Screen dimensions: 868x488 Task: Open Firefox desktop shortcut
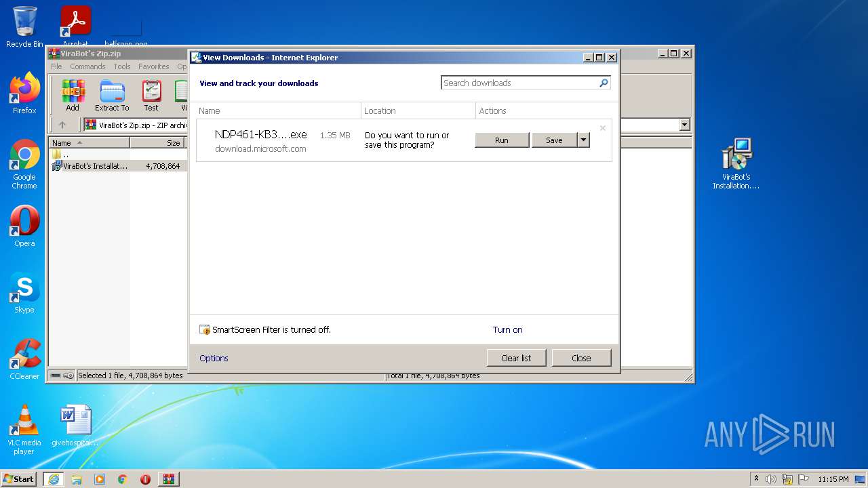point(24,93)
